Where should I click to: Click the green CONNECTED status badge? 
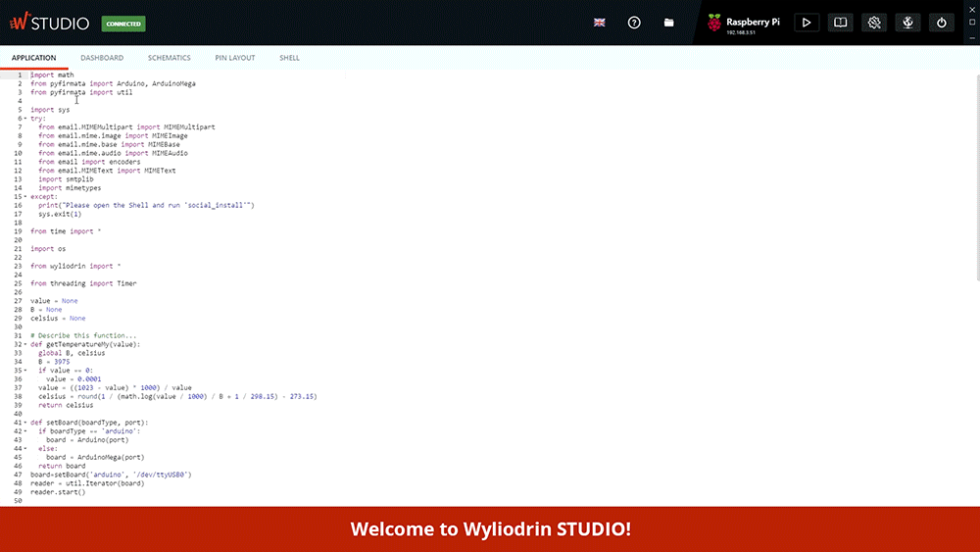point(123,24)
